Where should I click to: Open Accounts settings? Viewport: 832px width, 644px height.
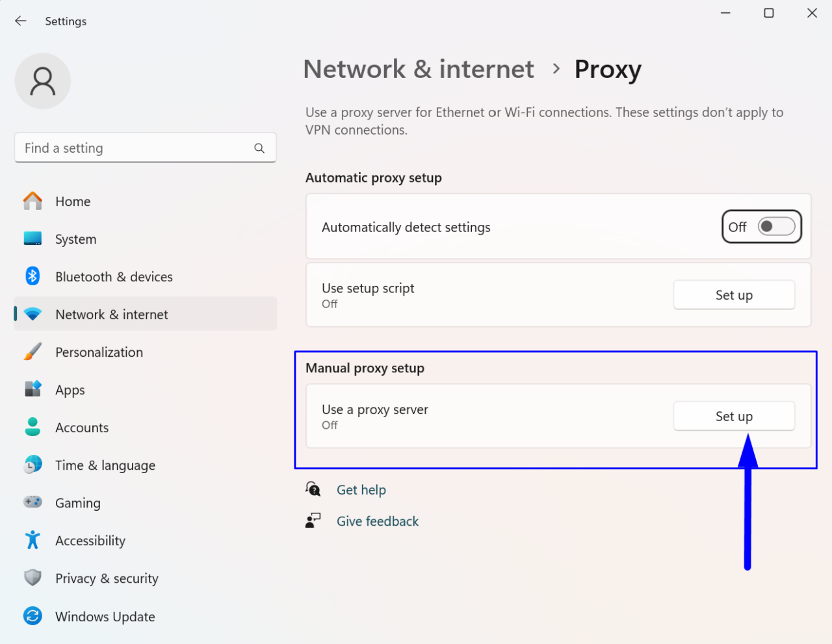click(82, 427)
